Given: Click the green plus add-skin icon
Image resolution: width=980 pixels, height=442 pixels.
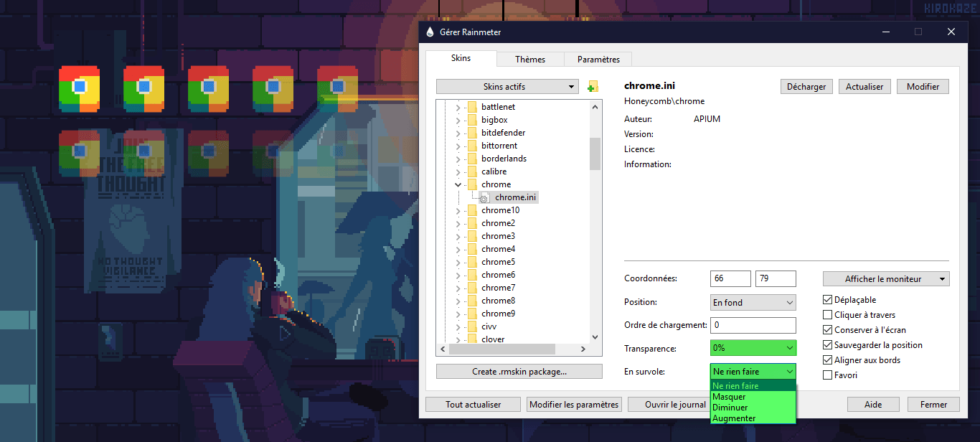Looking at the screenshot, I should [592, 87].
